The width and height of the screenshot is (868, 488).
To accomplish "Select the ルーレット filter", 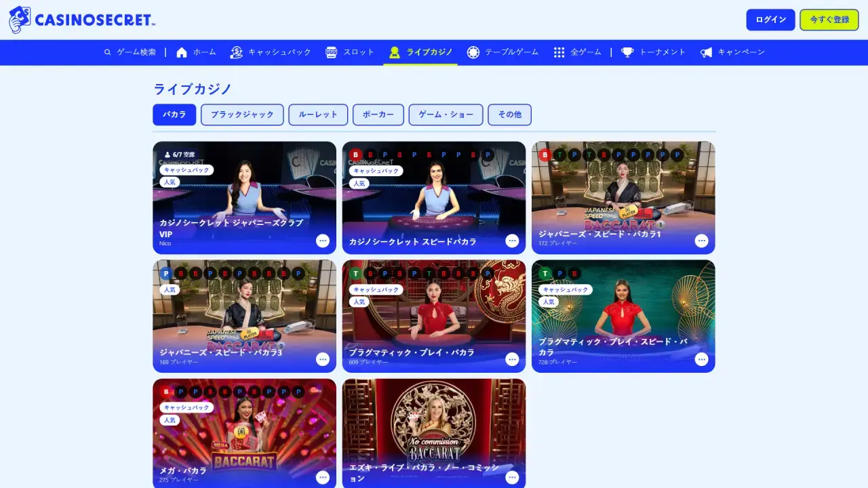I will click(318, 115).
